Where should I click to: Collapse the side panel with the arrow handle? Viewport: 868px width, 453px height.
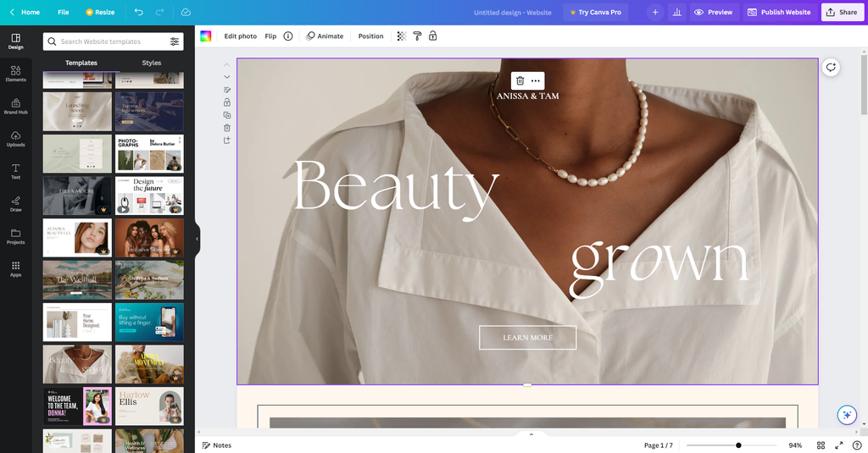[x=197, y=239]
